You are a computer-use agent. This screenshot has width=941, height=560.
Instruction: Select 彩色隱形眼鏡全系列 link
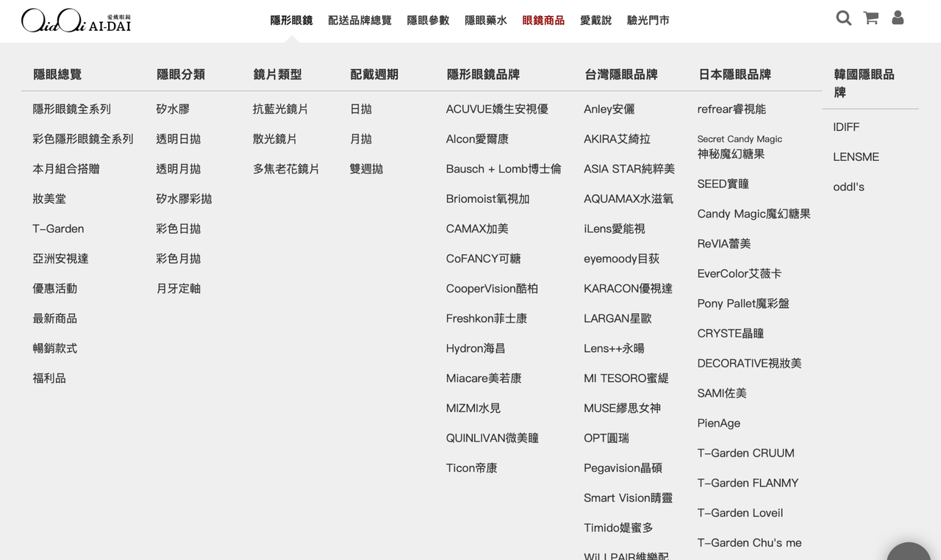pyautogui.click(x=83, y=139)
